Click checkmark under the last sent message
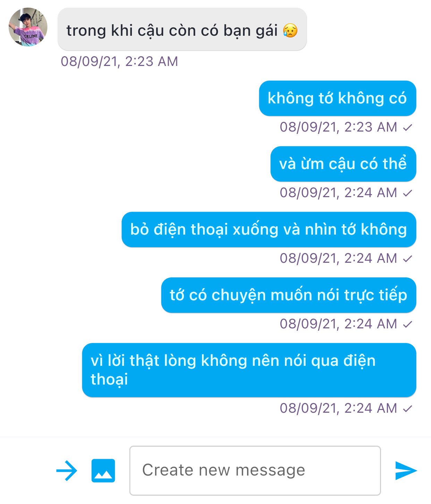The image size is (431, 504). point(407,409)
